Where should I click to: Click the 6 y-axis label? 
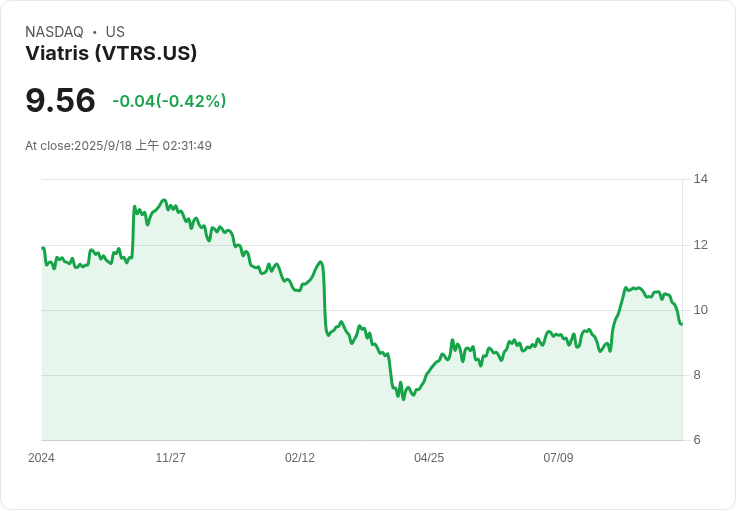698,440
